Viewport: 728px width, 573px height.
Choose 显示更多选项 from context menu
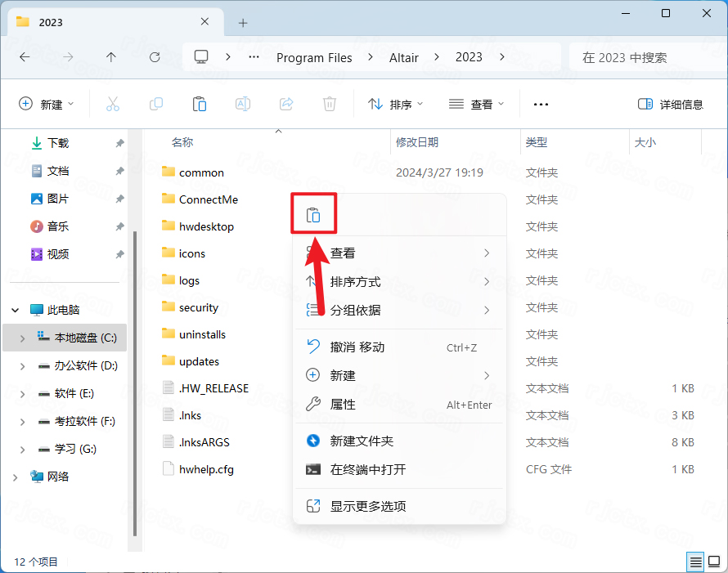(x=368, y=506)
